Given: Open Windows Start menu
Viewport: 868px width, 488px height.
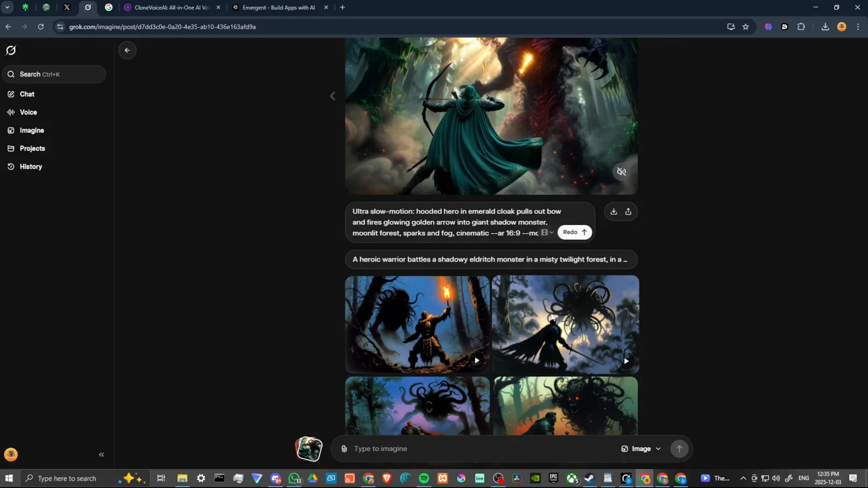Looking at the screenshot, I should pyautogui.click(x=9, y=478).
